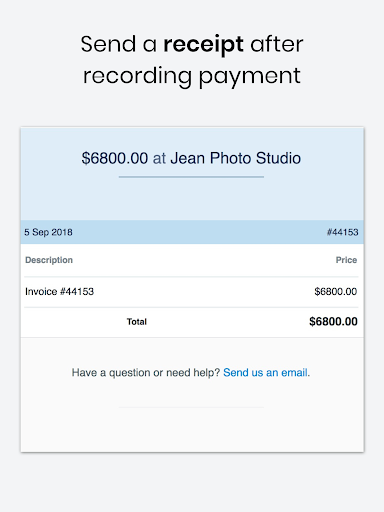Image resolution: width=384 pixels, height=512 pixels.
Task: Select the receipt number #44153 in date bar
Action: point(342,232)
